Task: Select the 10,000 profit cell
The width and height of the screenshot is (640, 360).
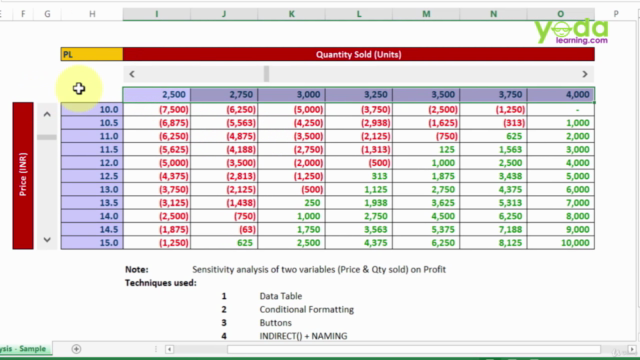Action: (561, 243)
